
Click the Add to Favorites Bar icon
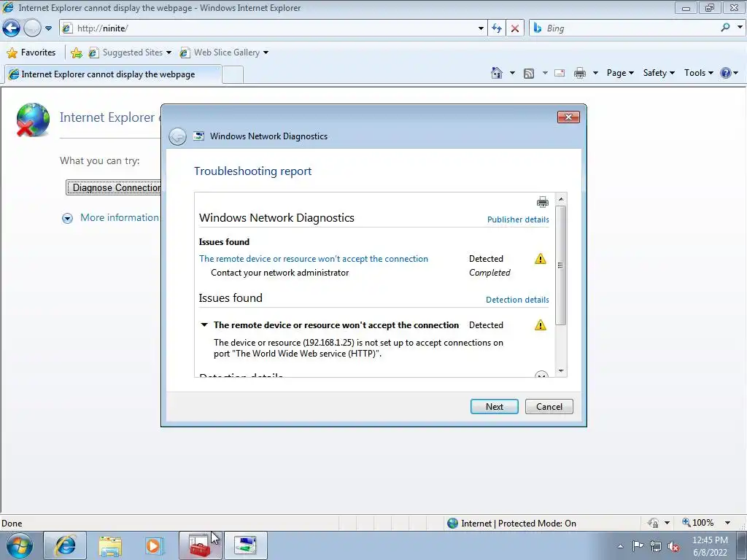coord(76,52)
